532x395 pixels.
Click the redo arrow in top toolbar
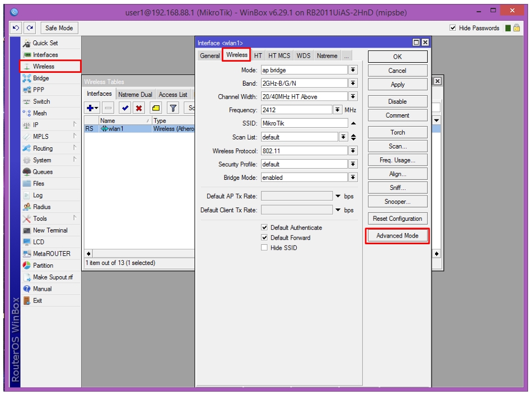pos(30,28)
